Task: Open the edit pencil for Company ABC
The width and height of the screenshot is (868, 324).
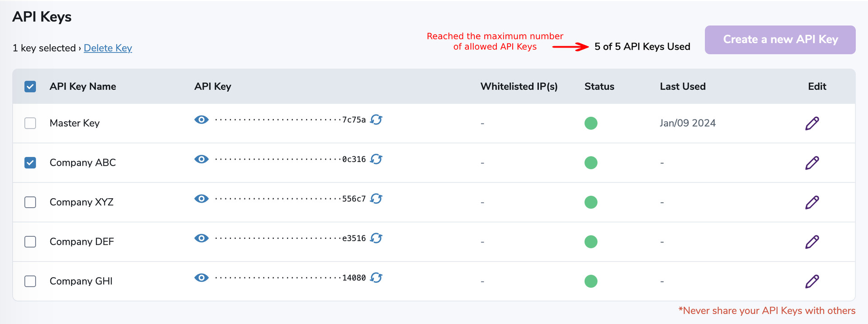Action: click(811, 162)
